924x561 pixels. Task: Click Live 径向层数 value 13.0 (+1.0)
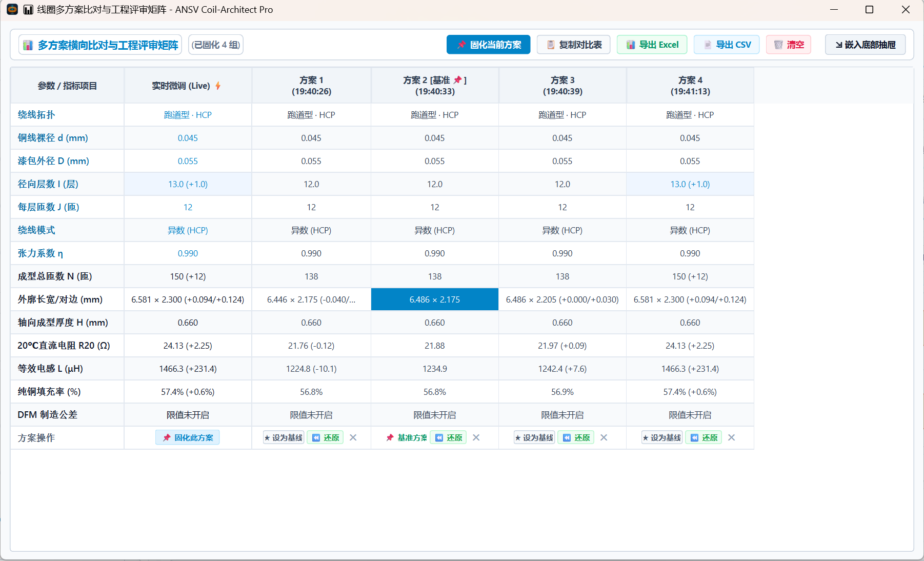[188, 184]
